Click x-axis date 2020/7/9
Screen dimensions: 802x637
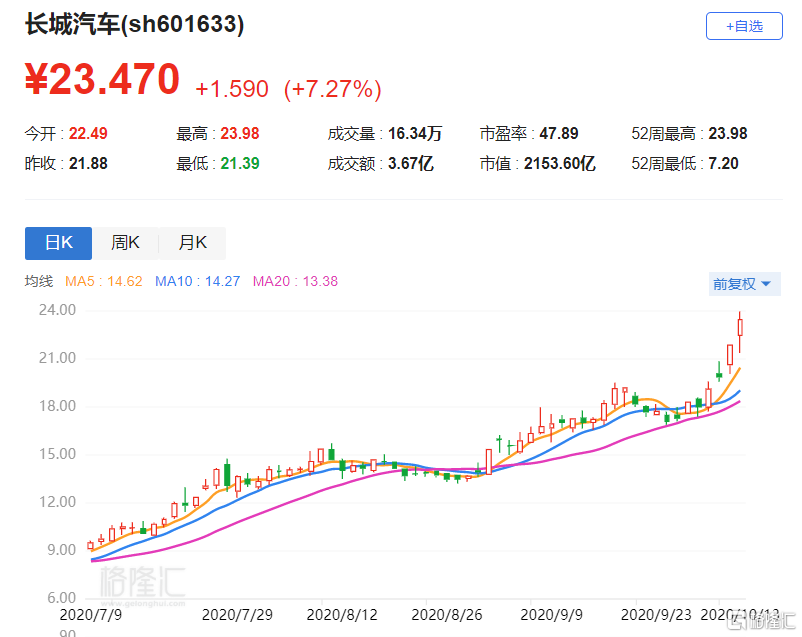[91, 614]
